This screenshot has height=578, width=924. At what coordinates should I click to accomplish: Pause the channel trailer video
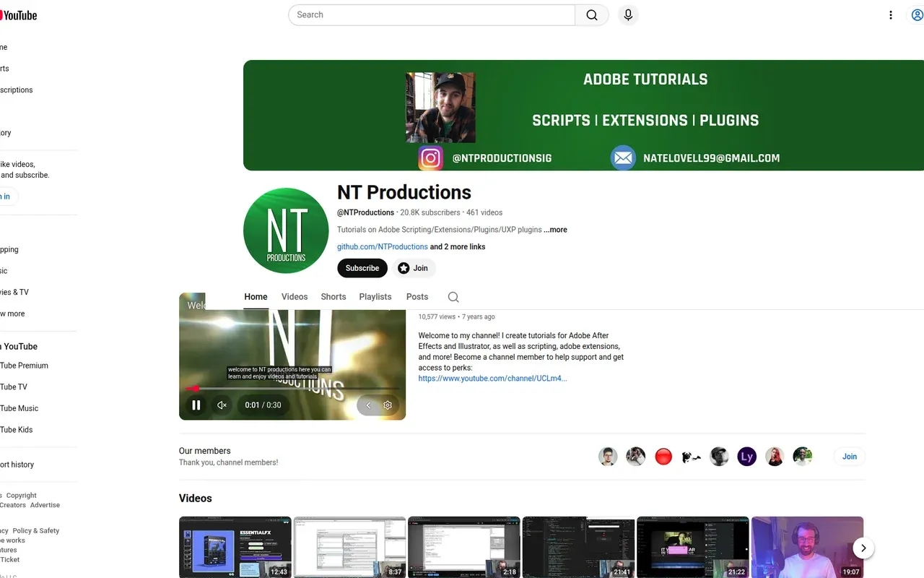(x=196, y=405)
